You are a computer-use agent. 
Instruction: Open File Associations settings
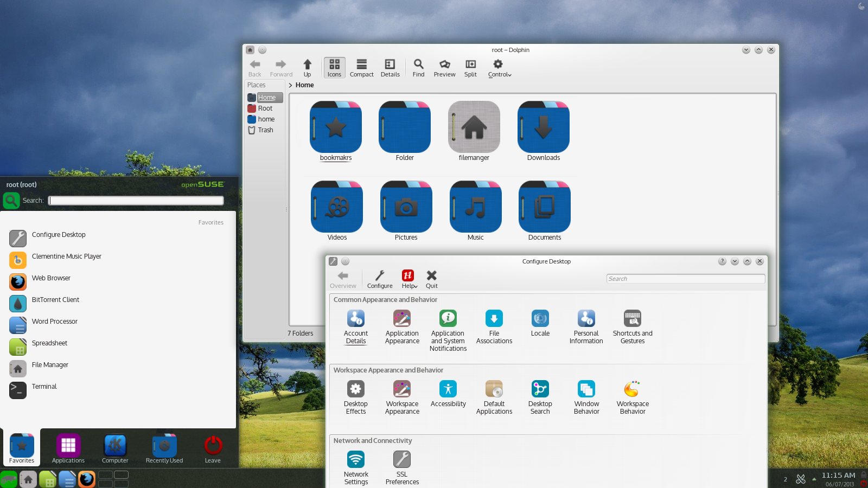pyautogui.click(x=494, y=327)
